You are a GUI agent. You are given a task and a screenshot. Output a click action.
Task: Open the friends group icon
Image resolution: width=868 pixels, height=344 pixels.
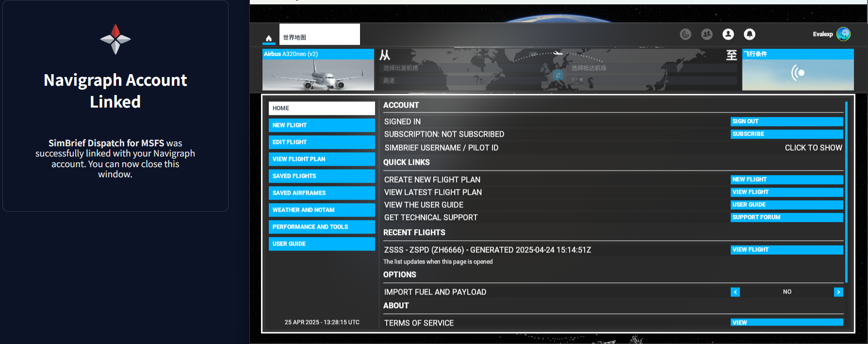point(706,34)
